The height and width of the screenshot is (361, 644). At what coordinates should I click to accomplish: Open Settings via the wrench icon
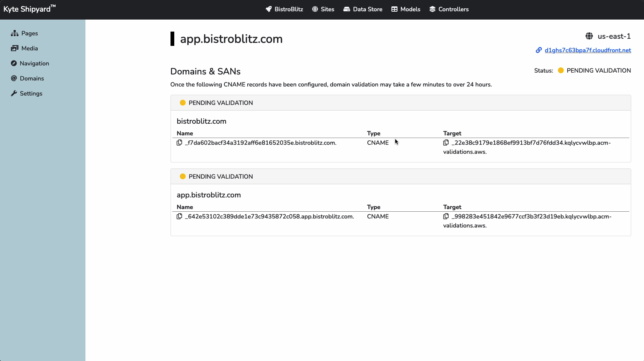pyautogui.click(x=14, y=93)
